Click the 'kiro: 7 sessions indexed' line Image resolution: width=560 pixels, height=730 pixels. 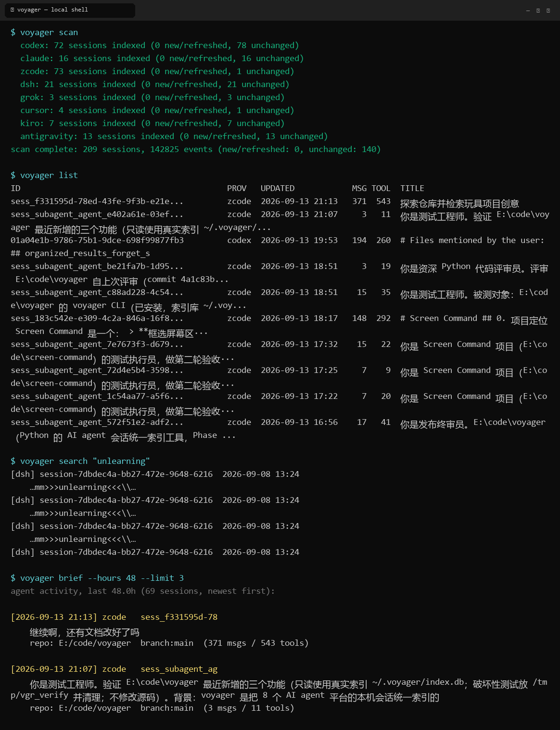coord(153,123)
